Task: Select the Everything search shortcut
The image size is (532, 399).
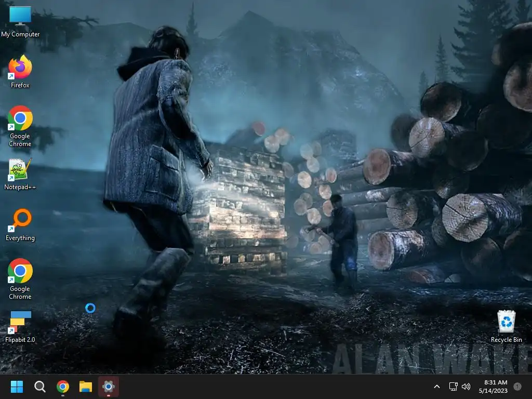Action: click(x=20, y=224)
